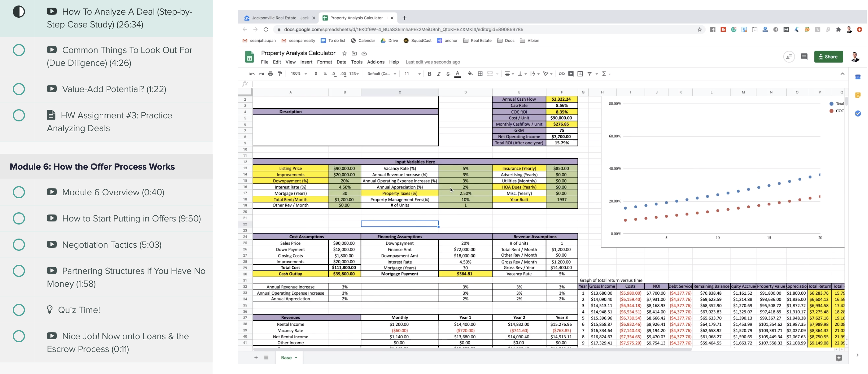
Task: Open the text rotation dropdown
Action: pos(548,74)
